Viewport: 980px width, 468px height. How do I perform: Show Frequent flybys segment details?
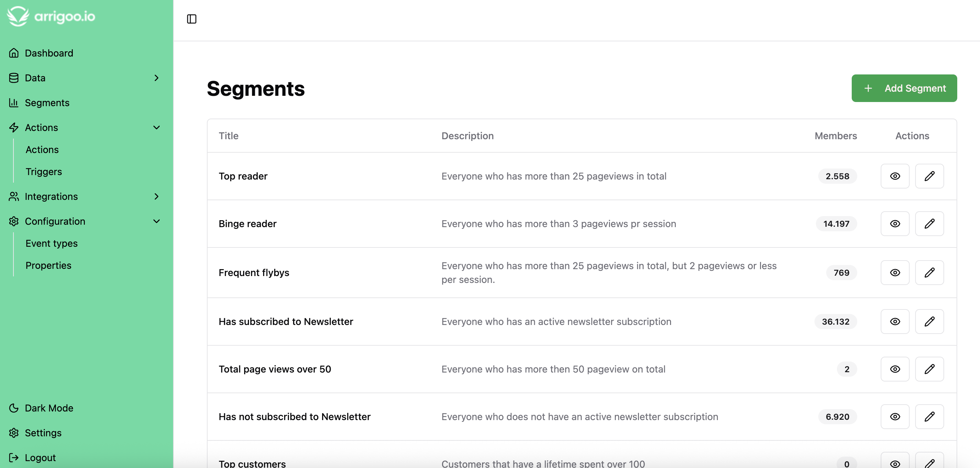[894, 273]
